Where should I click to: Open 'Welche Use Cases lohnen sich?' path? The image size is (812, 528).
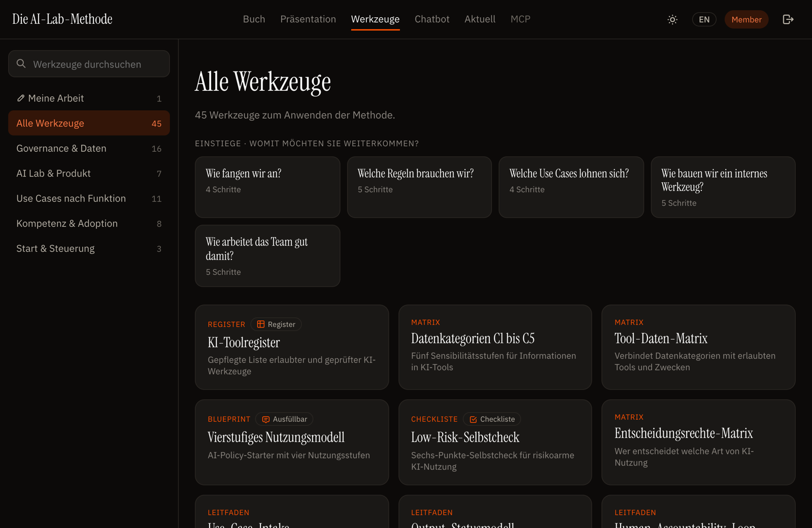(x=571, y=187)
